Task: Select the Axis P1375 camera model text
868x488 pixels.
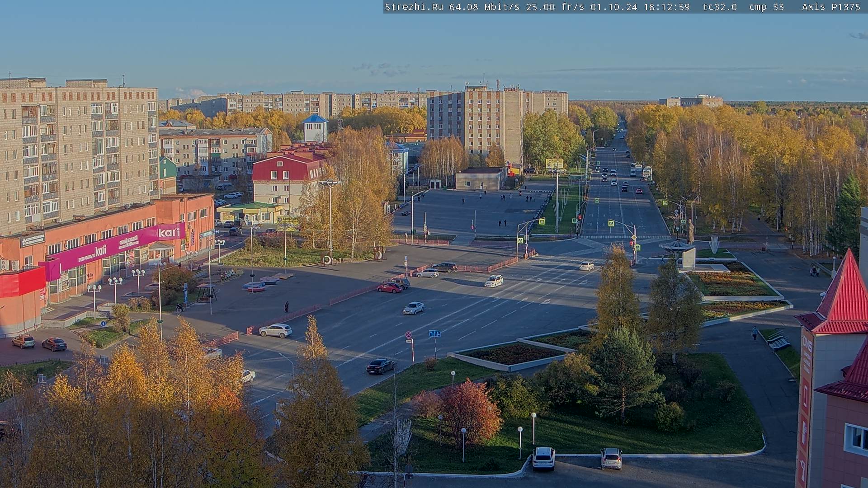Action: [x=831, y=7]
